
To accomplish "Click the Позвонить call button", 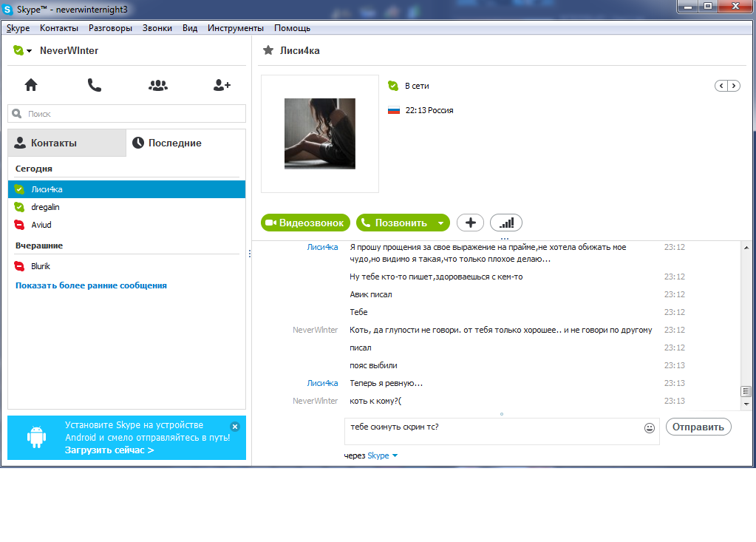I will point(395,223).
